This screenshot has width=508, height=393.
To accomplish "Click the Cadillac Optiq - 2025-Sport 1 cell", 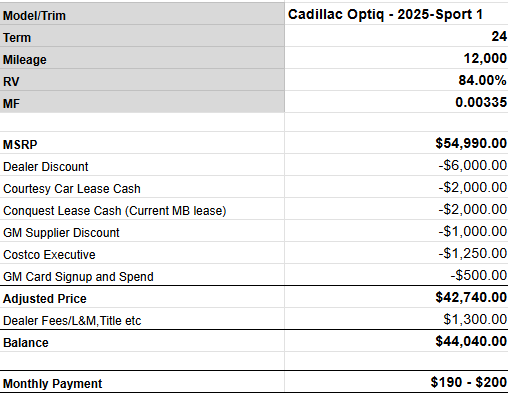I will tap(396, 14).
